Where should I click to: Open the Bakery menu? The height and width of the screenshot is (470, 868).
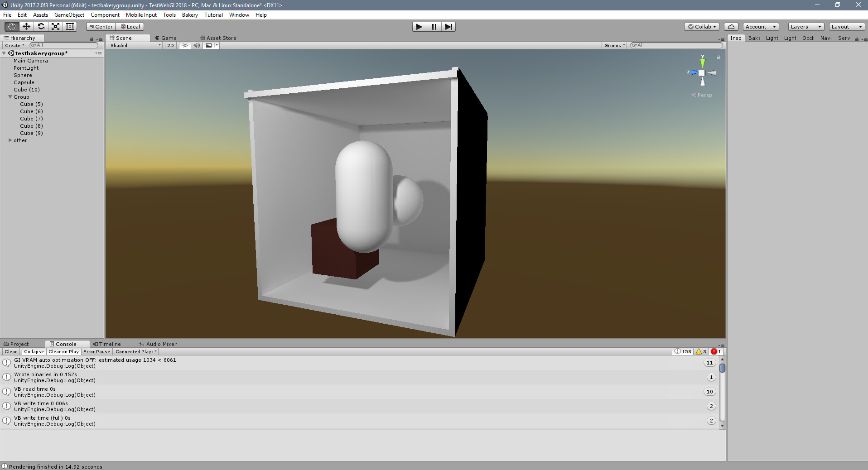coord(189,14)
